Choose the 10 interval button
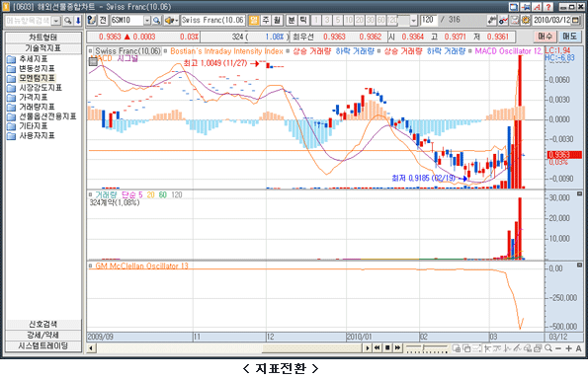 click(349, 20)
